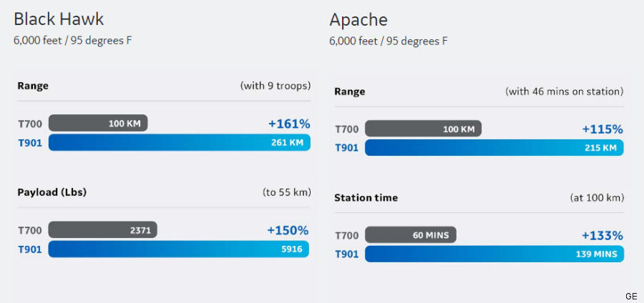Image resolution: width=644 pixels, height=303 pixels.
Task: Click the T901 5916 payload bar
Action: [179, 249]
